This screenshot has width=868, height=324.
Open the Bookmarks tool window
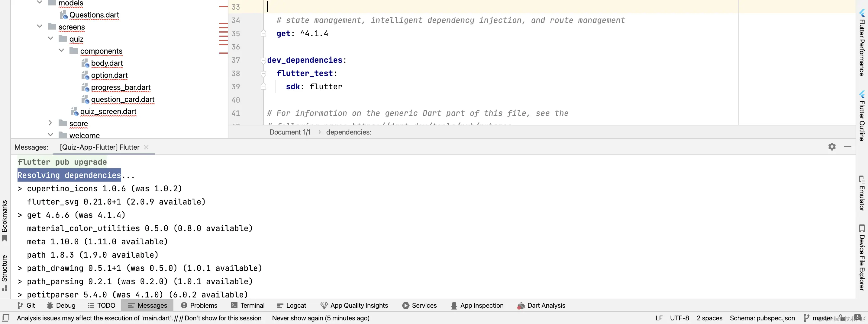[4, 221]
